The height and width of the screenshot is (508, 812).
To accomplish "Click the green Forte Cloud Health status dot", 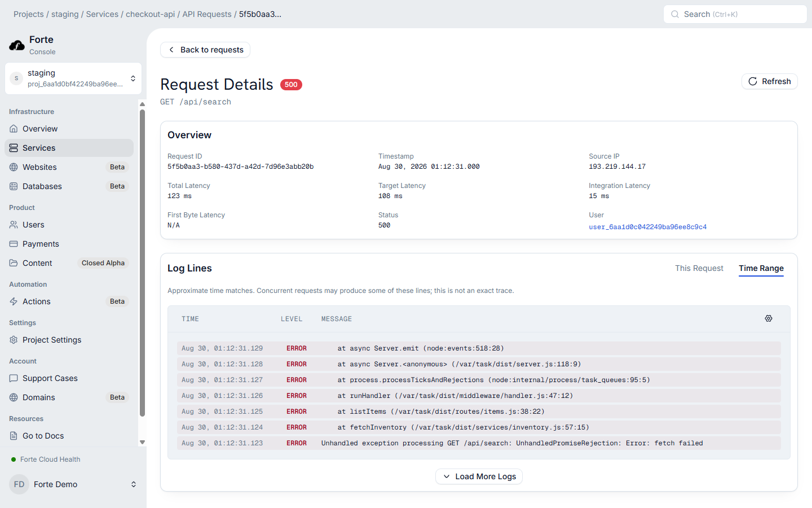I will pyautogui.click(x=14, y=459).
